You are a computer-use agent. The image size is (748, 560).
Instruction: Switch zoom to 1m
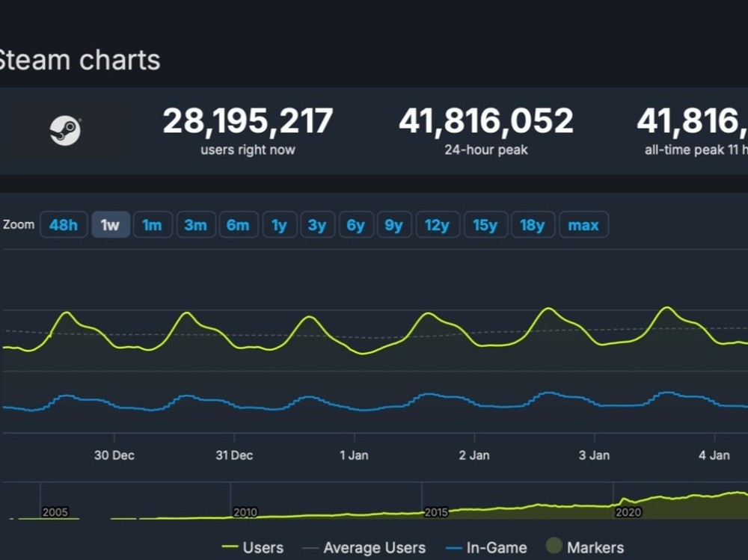[153, 225]
